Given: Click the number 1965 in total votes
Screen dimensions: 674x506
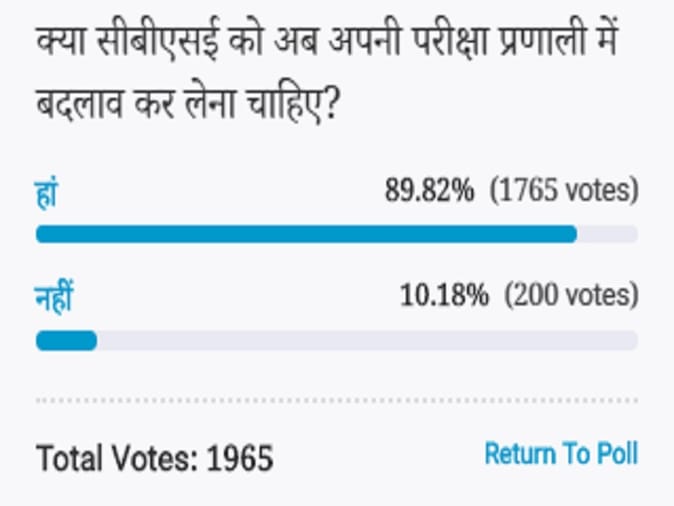Looking at the screenshot, I should click(x=240, y=458).
